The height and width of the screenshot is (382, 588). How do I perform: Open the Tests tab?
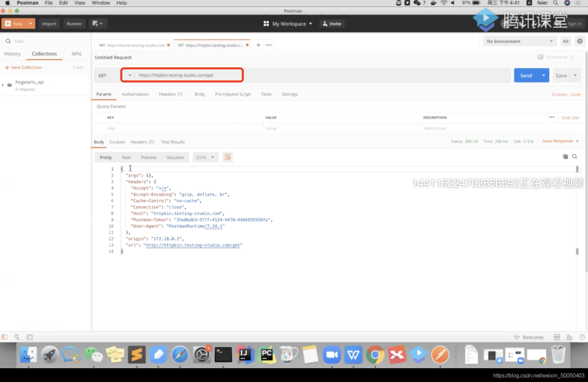(266, 94)
